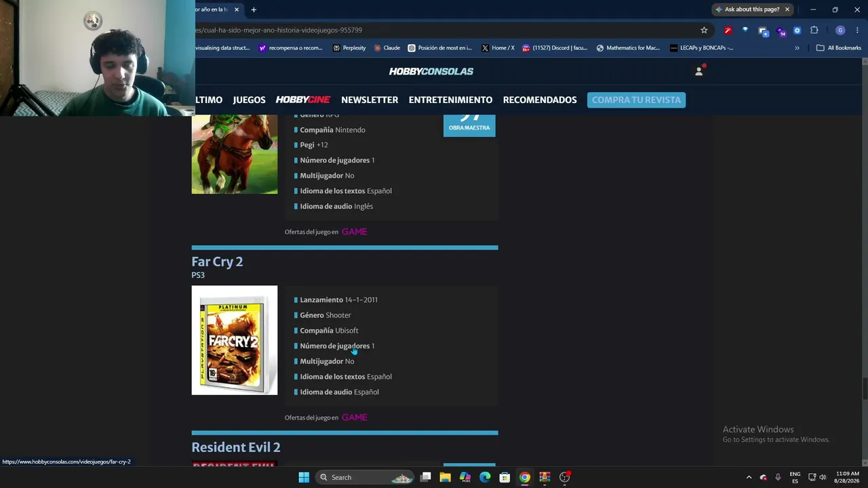Open the Far Cry 2 title link
Image resolution: width=868 pixels, height=488 pixels.
(x=217, y=262)
